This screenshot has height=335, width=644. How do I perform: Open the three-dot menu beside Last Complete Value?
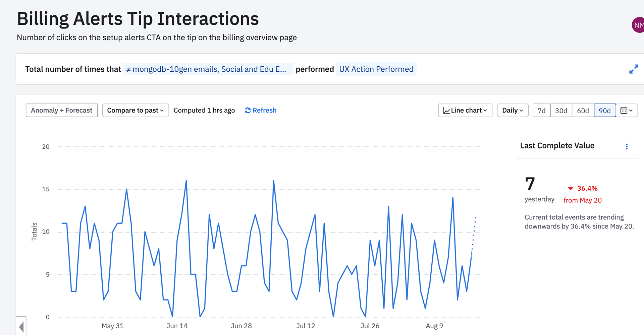pyautogui.click(x=627, y=146)
